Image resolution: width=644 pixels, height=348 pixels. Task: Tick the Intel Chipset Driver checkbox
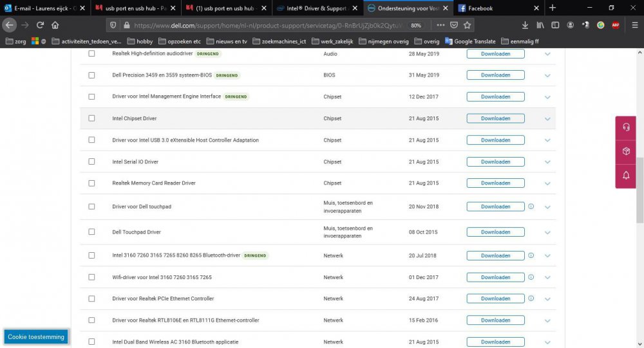[x=91, y=118]
